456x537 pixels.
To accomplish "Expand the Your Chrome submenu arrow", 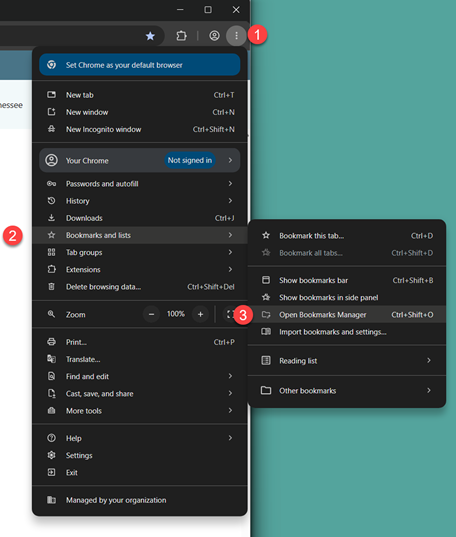I will coord(230,160).
